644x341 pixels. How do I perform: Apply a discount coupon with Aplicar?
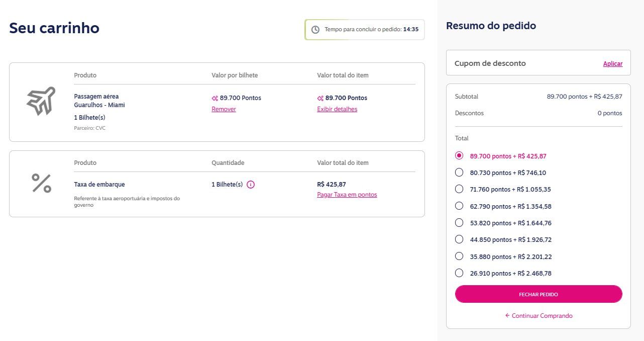(x=612, y=64)
